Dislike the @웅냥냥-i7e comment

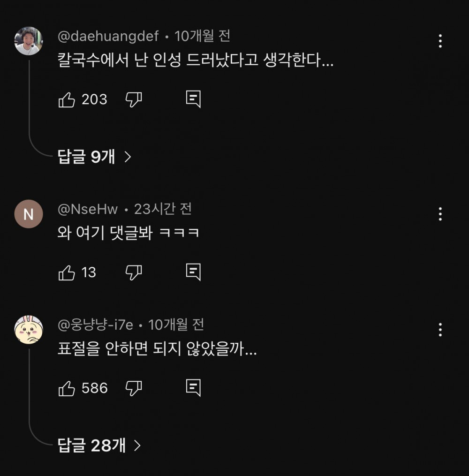click(134, 388)
